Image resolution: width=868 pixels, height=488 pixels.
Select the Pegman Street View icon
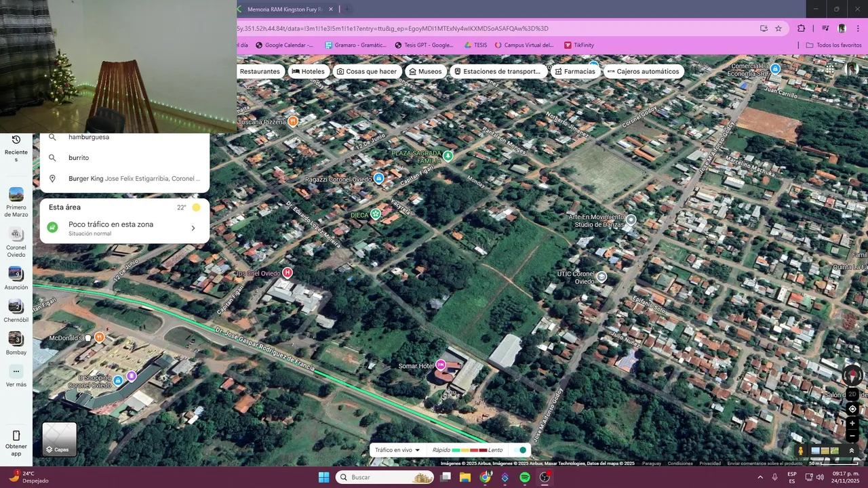tap(801, 451)
